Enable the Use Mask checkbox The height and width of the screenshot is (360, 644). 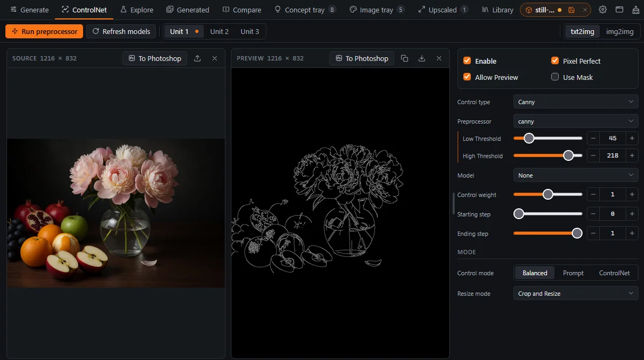(555, 77)
